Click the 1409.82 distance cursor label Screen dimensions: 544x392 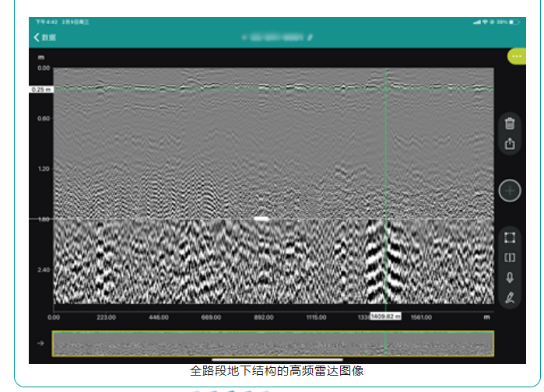pos(385,317)
